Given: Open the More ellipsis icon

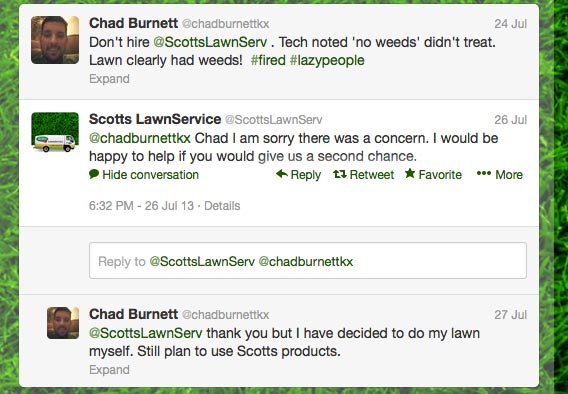Looking at the screenshot, I should point(484,173).
